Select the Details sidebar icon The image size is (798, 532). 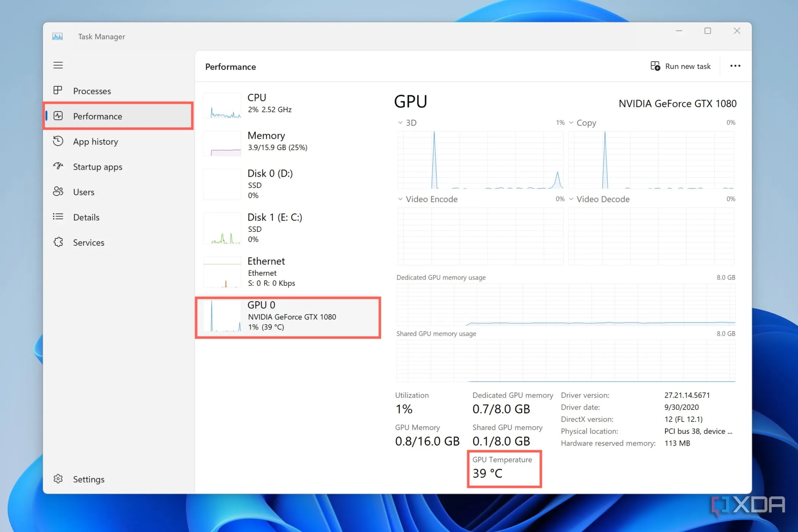click(58, 217)
